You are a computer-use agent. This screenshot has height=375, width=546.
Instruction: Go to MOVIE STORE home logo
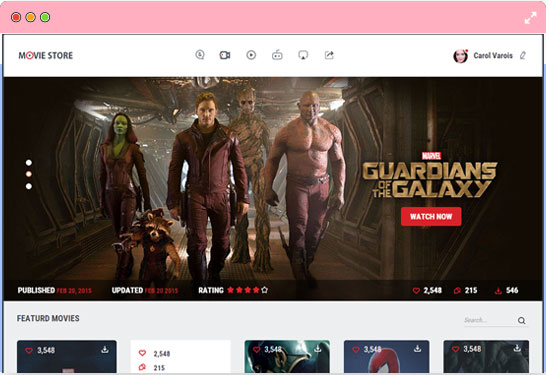point(46,55)
